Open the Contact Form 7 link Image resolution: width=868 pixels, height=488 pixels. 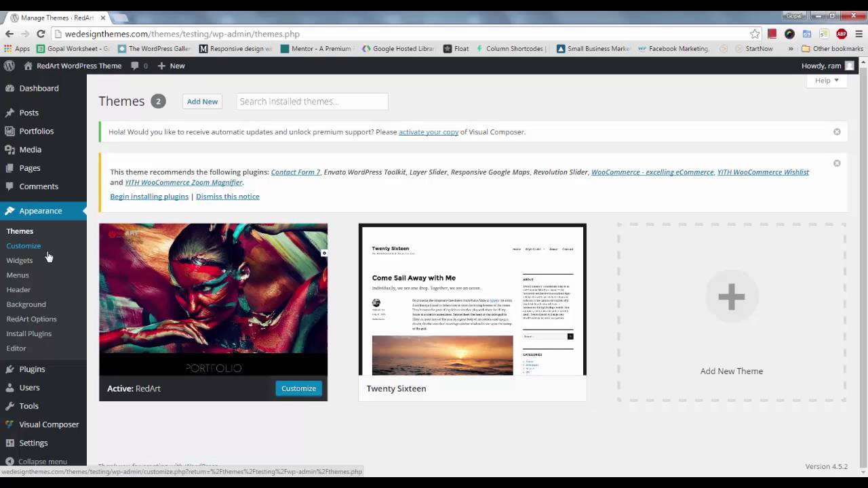coord(296,172)
